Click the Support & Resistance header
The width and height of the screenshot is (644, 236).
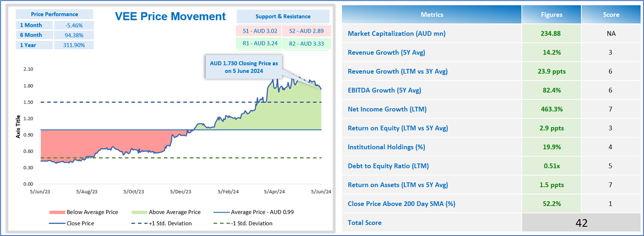[x=283, y=16]
